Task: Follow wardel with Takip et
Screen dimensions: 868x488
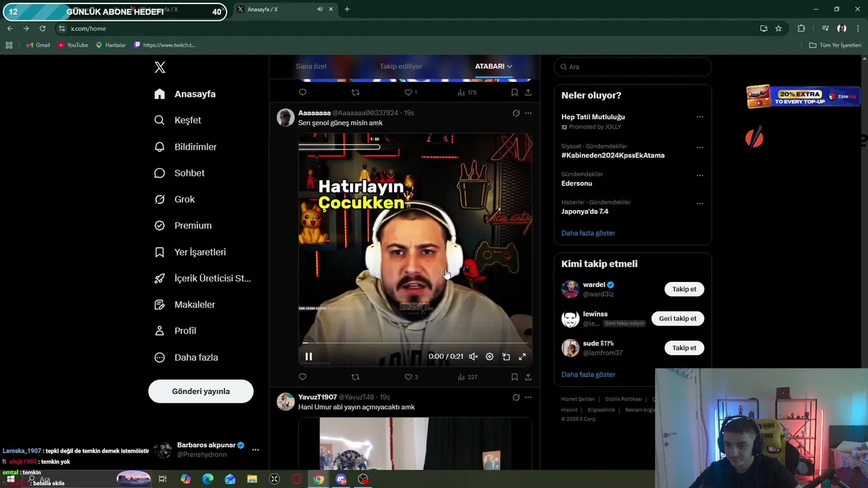Action: point(684,289)
